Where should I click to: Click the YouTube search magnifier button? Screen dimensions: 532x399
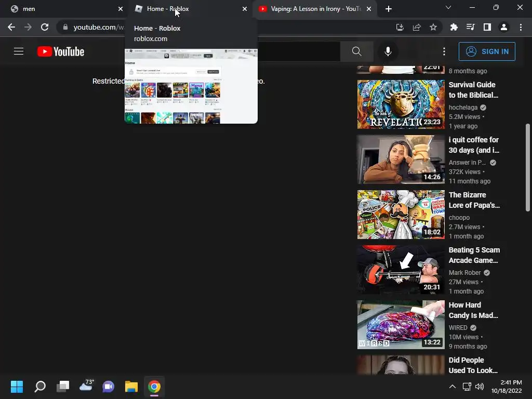356,51
